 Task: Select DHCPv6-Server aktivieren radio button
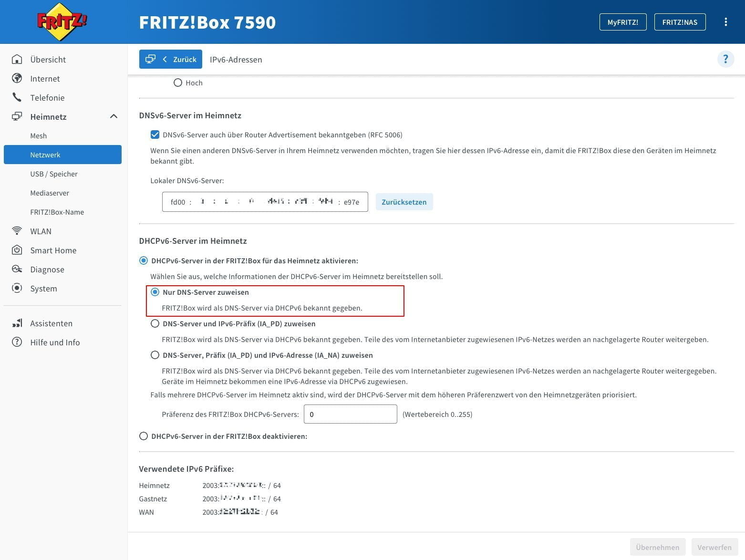coord(143,260)
